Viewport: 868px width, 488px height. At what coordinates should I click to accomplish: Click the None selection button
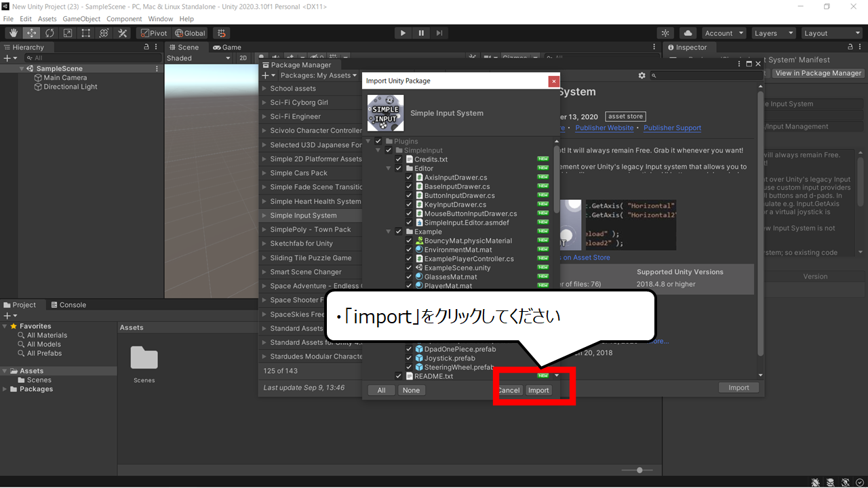click(411, 390)
